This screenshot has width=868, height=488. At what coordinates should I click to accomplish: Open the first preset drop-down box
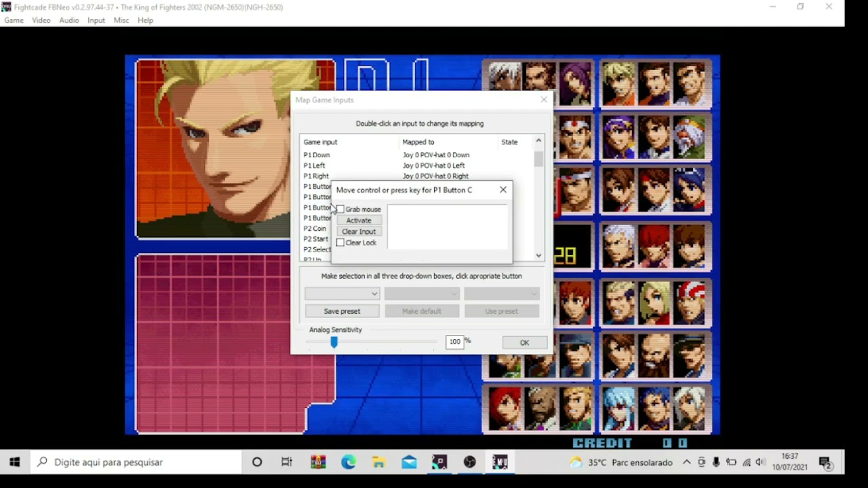[x=342, y=293]
